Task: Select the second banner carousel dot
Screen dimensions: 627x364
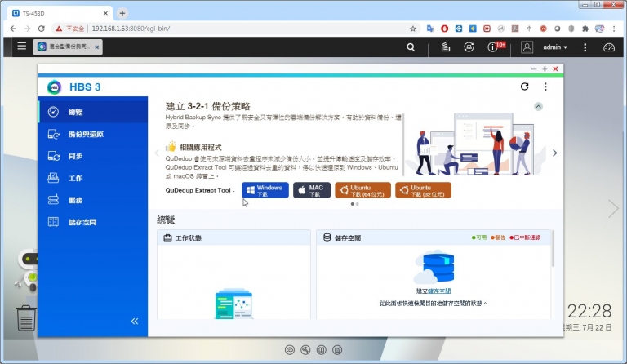Action: [357, 204]
